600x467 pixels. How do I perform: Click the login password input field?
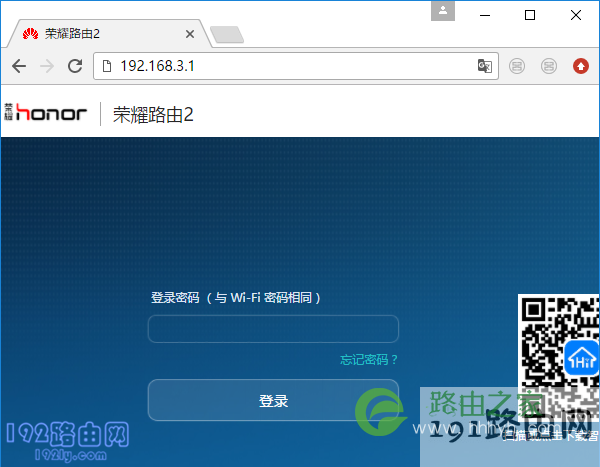click(273, 329)
